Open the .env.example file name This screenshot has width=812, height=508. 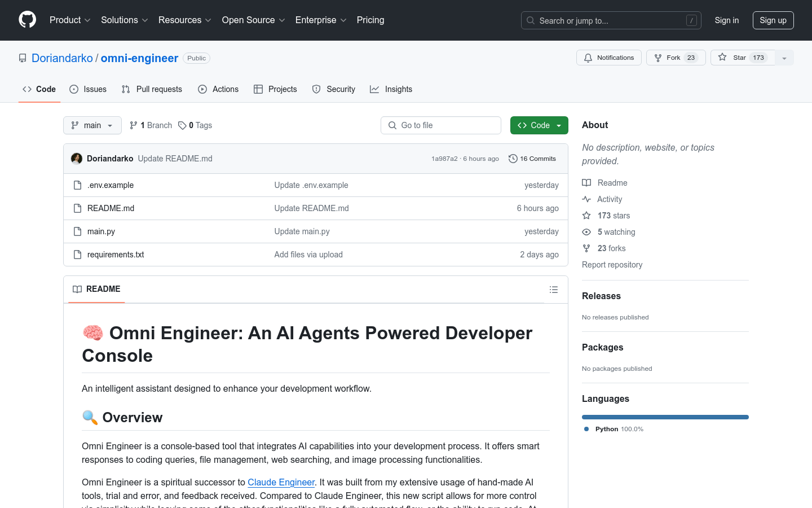(x=111, y=185)
